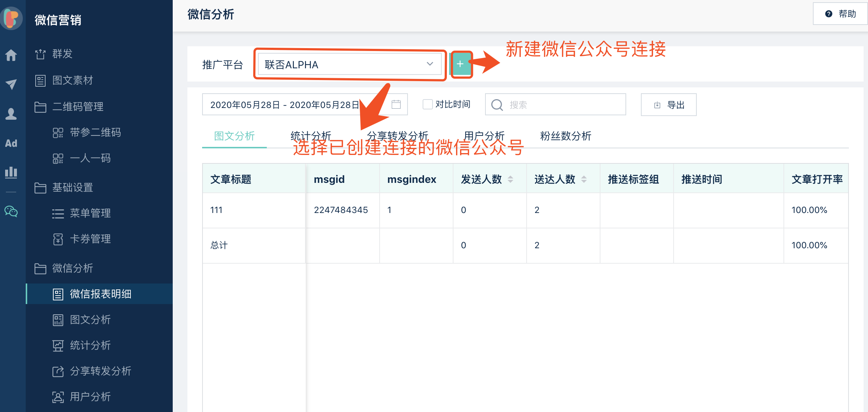Click the user profile silhouette icon
The height and width of the screenshot is (412, 868).
point(11,114)
